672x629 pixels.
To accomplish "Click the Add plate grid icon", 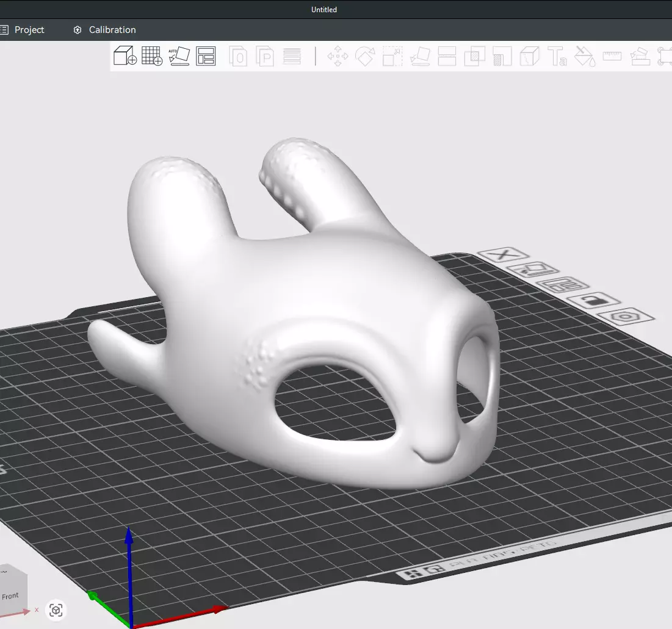I will [x=152, y=56].
